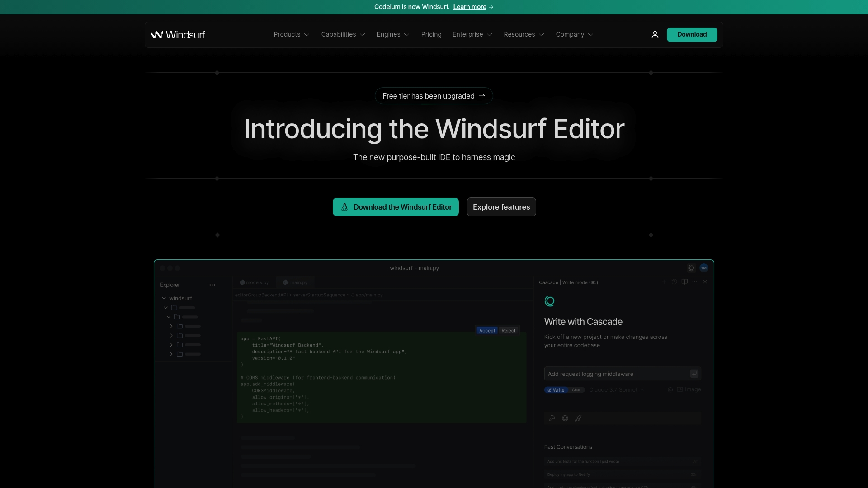Viewport: 868px width, 488px height.
Task: Select Write mode in Cascade
Action: click(556, 390)
